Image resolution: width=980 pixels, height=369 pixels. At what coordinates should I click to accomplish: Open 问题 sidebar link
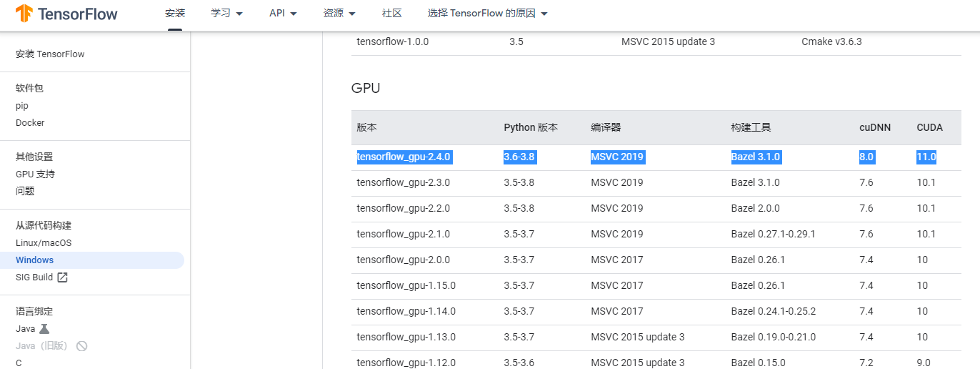[25, 192]
